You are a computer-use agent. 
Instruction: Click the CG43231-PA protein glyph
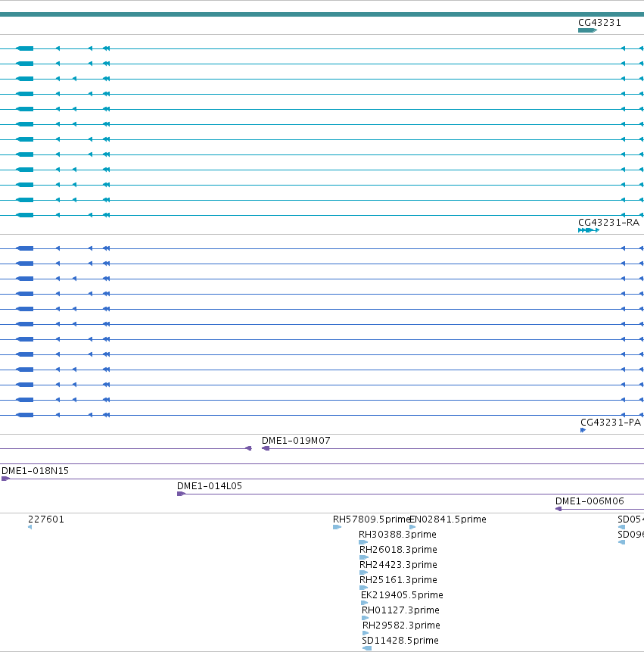pos(583,430)
